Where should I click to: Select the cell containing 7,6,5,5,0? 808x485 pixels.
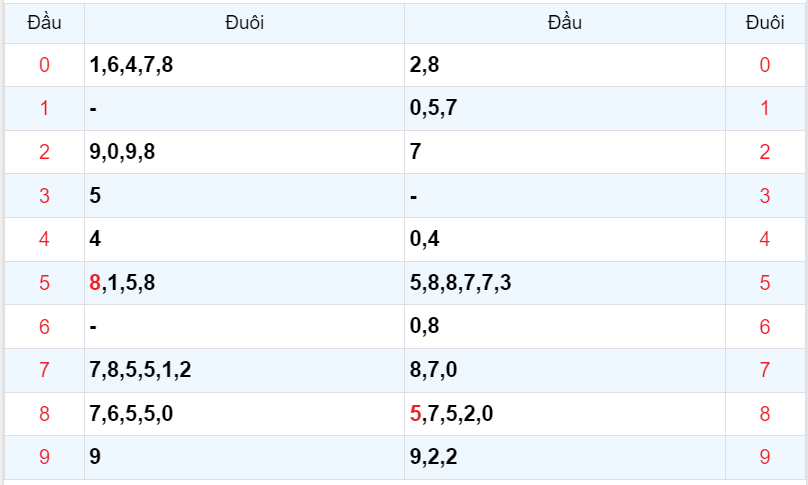pos(131,413)
